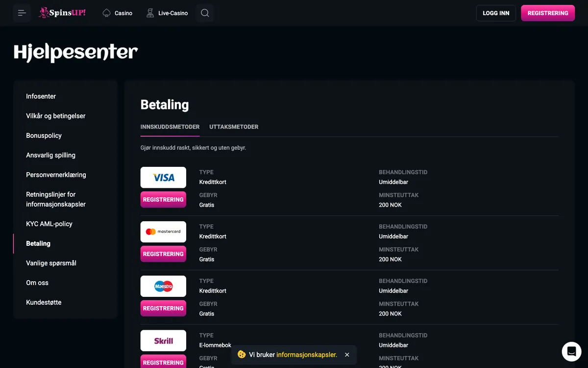The height and width of the screenshot is (368, 588).
Task: Click the header REGISTRERING button
Action: click(548, 13)
